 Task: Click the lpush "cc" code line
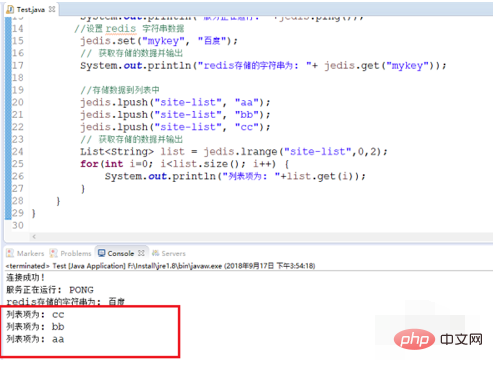click(175, 127)
